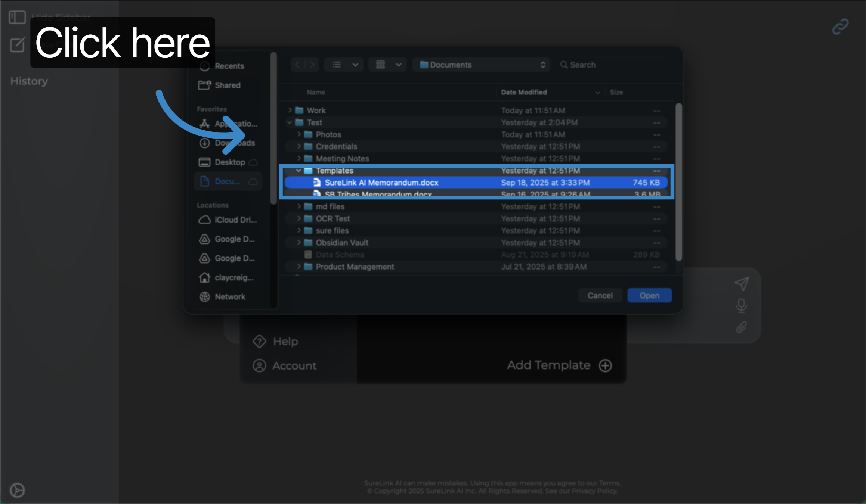
Task: Collapse the Templates folder
Action: 298,171
